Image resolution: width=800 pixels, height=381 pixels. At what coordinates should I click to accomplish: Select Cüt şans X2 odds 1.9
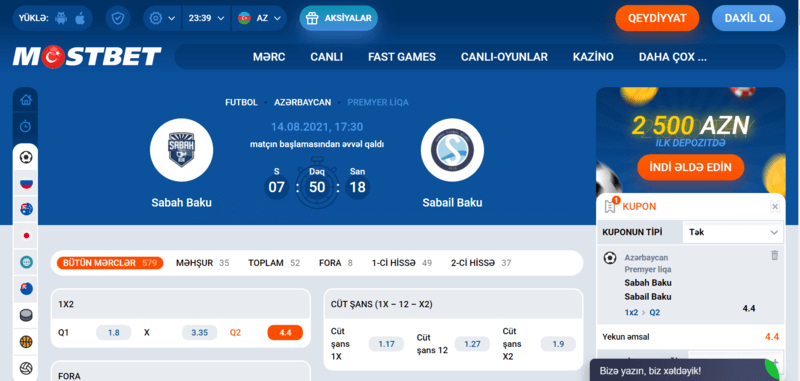[558, 344]
